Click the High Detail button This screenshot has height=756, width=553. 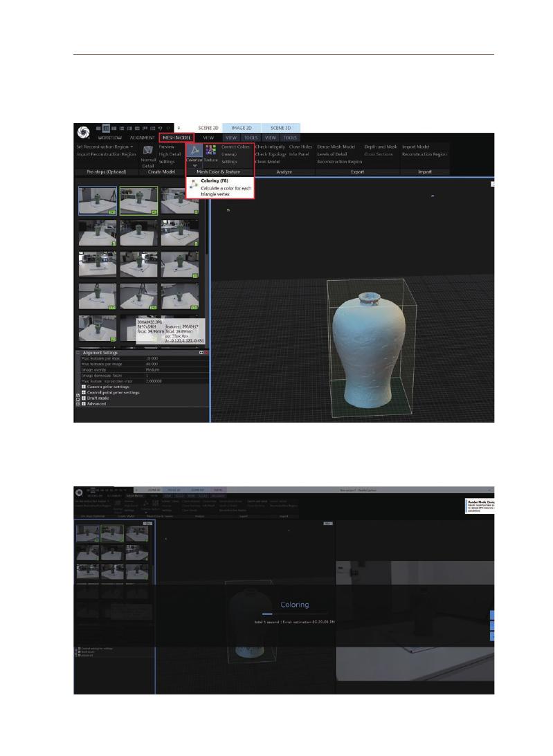(x=170, y=154)
